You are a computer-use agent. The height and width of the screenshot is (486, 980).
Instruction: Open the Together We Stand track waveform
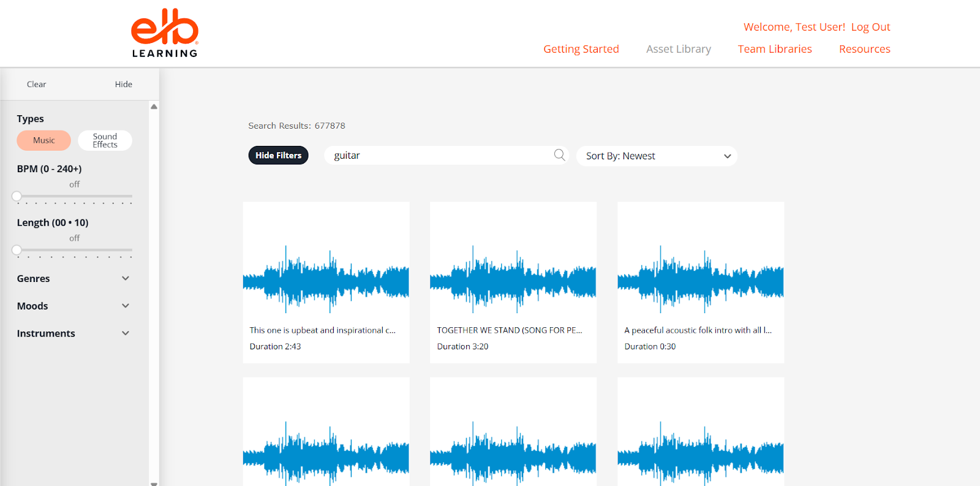click(x=513, y=279)
